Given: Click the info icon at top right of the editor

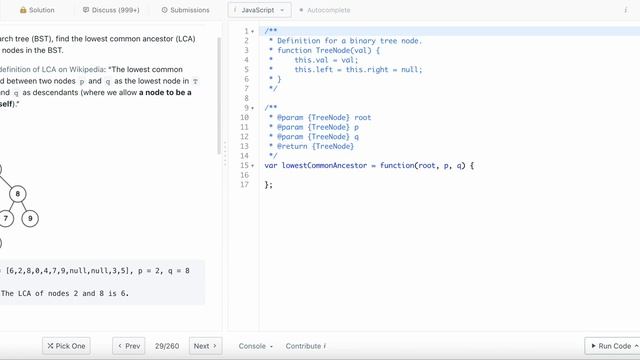Looking at the screenshot, I should tap(625, 10).
